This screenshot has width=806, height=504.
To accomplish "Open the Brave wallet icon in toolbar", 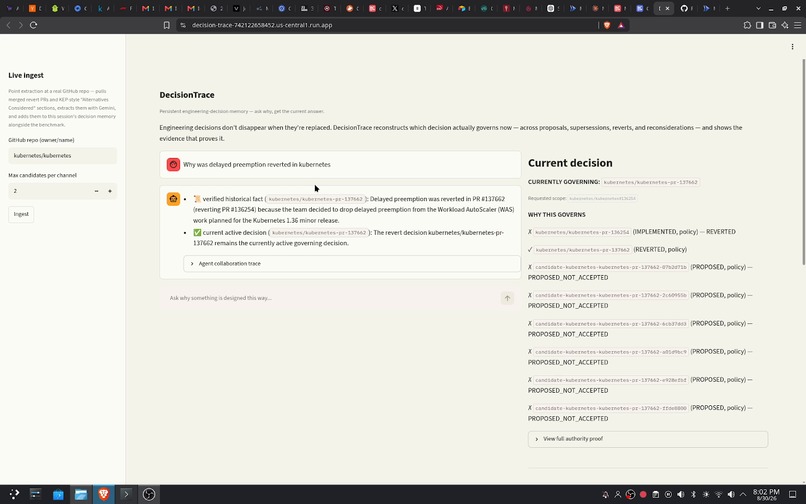I will (x=772, y=25).
